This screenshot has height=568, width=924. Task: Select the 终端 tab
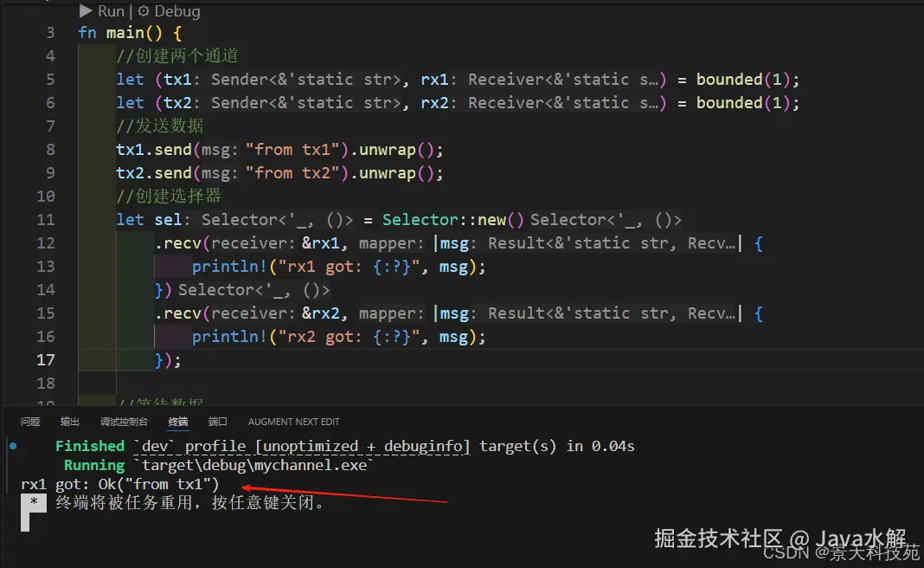click(x=177, y=422)
